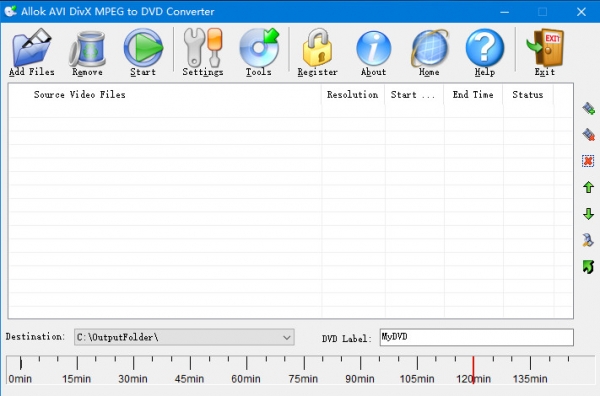The width and height of the screenshot is (600, 396).
Task: Click side add-video film icon with green plus
Action: (588, 109)
